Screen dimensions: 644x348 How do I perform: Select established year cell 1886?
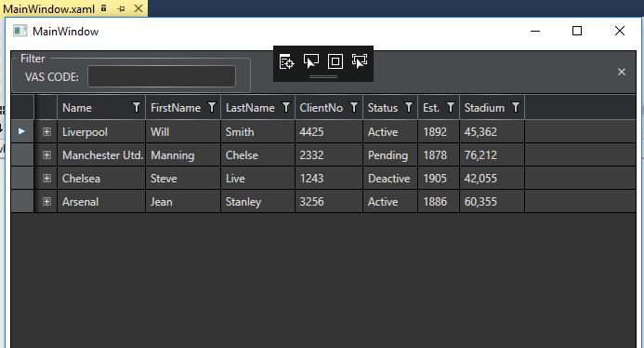tap(439, 202)
